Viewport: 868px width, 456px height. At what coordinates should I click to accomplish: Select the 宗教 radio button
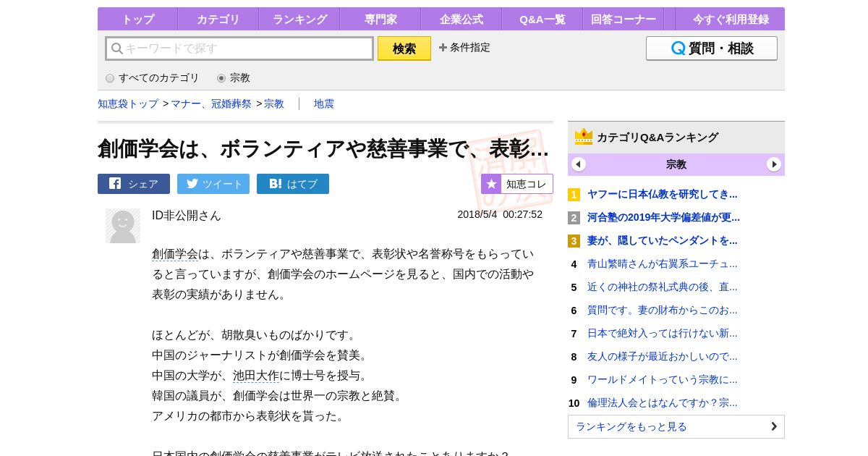click(221, 78)
